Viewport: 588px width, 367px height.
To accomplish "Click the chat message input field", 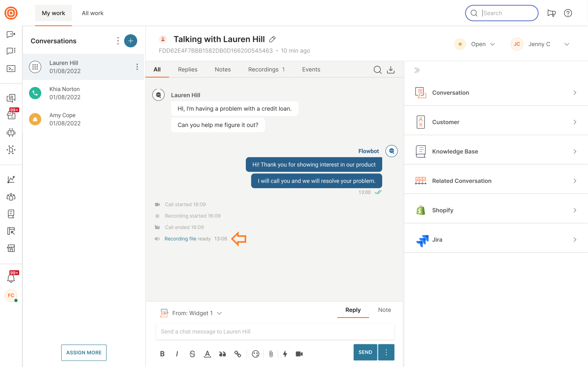I will click(275, 331).
